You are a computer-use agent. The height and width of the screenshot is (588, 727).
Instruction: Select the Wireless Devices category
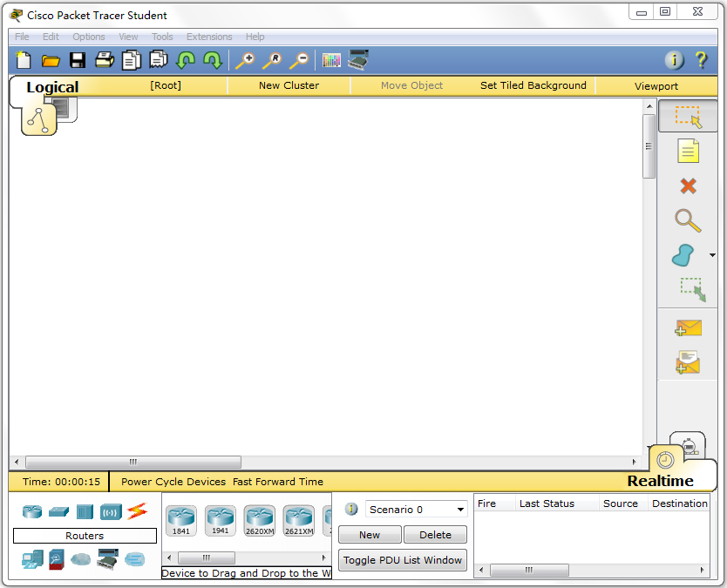pos(111,511)
